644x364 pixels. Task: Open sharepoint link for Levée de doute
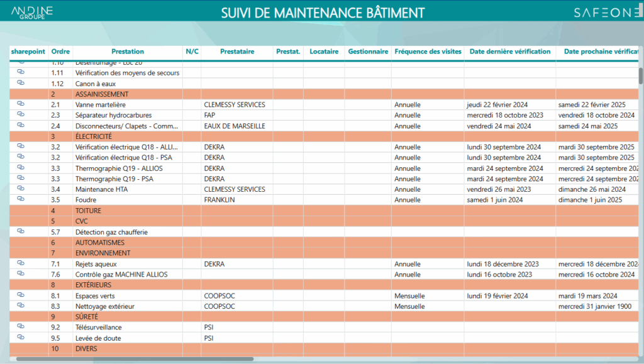(x=21, y=338)
